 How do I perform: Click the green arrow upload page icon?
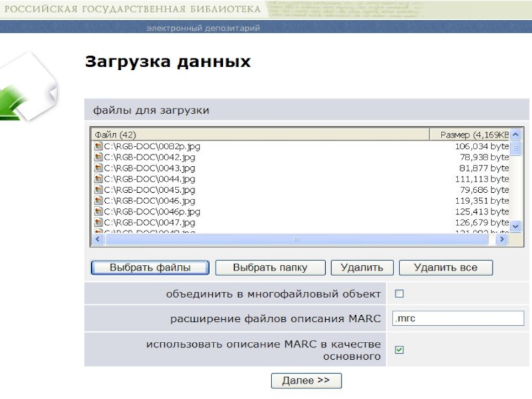pyautogui.click(x=27, y=88)
